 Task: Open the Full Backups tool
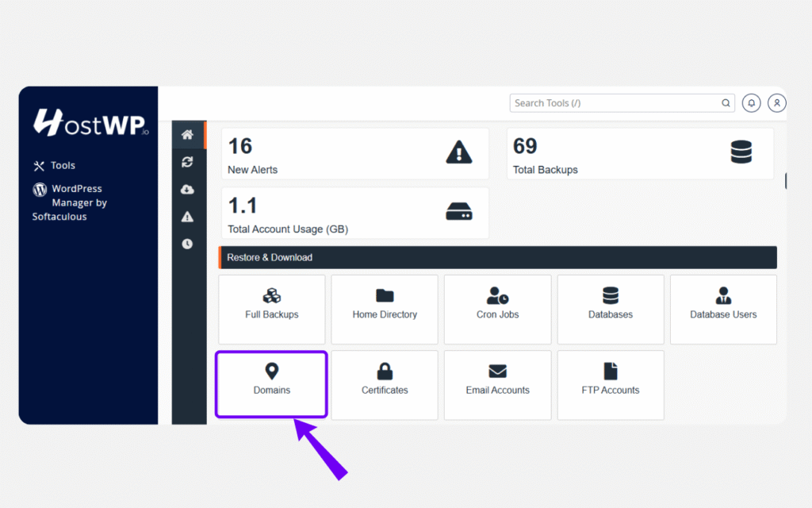(x=271, y=309)
